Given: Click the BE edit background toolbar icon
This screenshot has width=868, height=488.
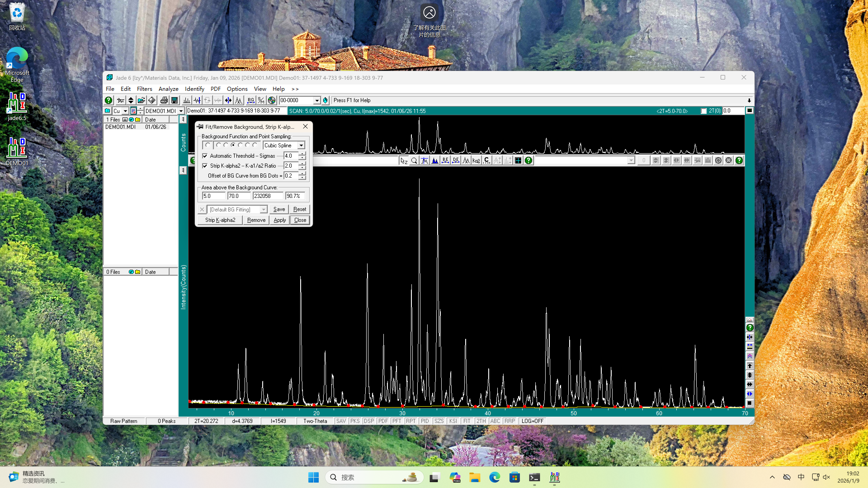Looking at the screenshot, I should 445,161.
